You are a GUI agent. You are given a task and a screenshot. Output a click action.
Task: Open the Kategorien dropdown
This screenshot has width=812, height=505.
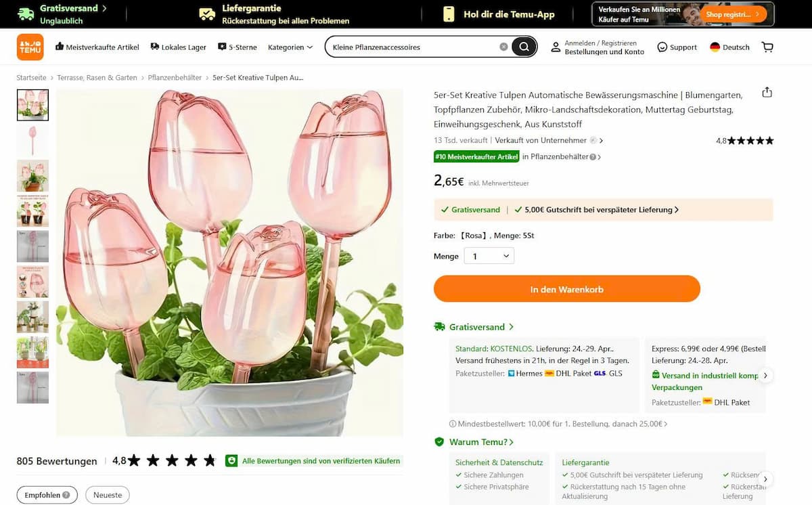coord(289,47)
